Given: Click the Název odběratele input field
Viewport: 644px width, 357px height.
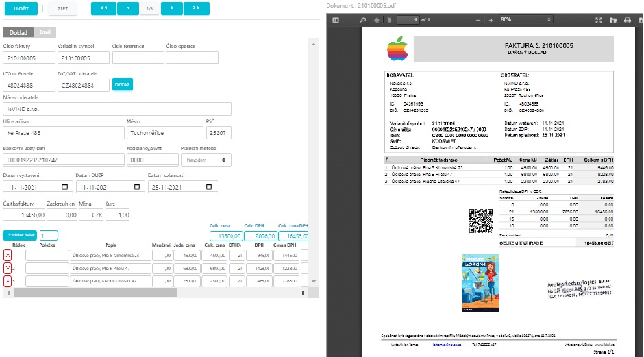Looking at the screenshot, I should [x=118, y=108].
